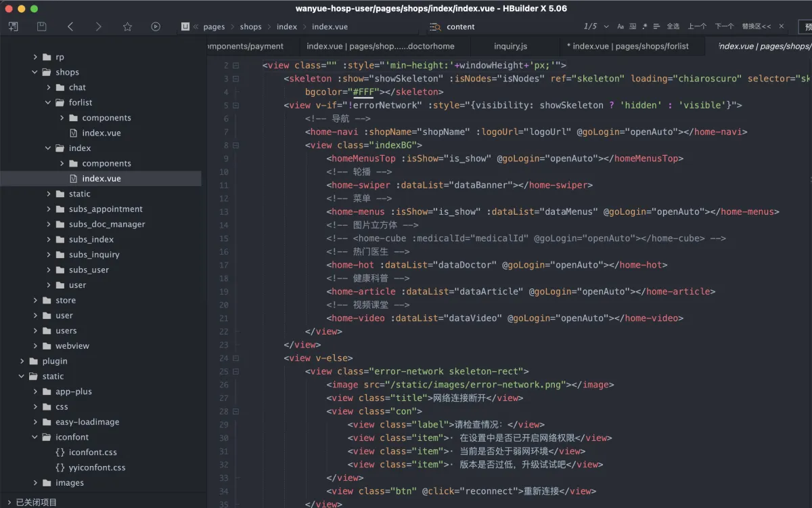Go back using the left arrow

point(70,26)
